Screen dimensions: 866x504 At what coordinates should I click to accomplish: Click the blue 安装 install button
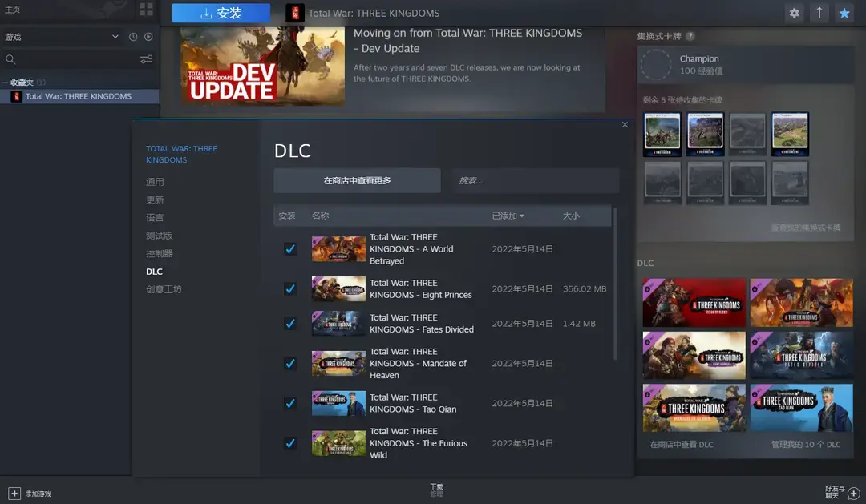pyautogui.click(x=221, y=14)
